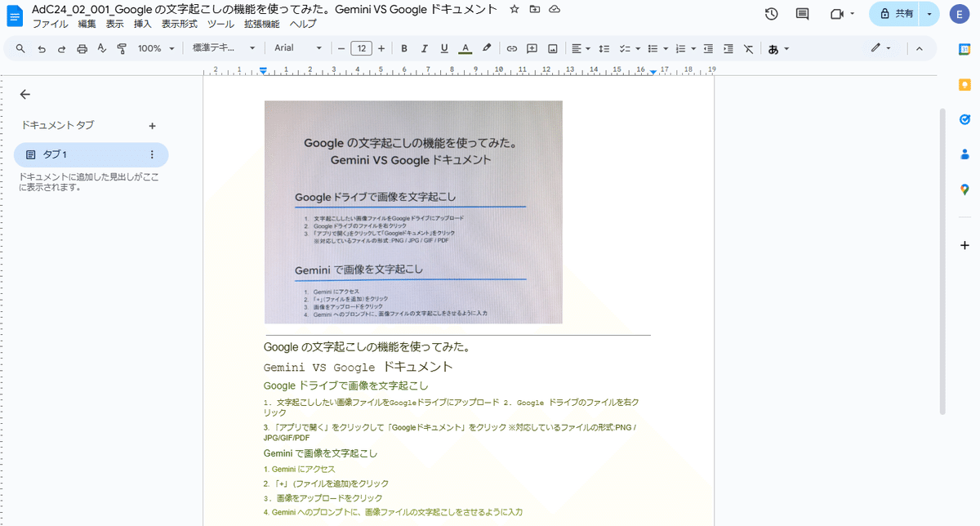Clear formatting of selected text
This screenshot has width=980, height=526.
pyautogui.click(x=748, y=48)
